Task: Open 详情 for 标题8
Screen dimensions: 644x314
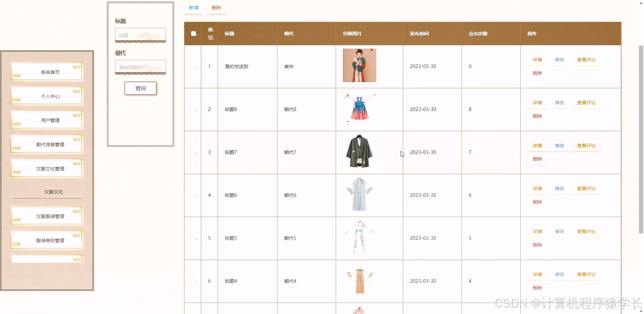Action: [x=537, y=103]
